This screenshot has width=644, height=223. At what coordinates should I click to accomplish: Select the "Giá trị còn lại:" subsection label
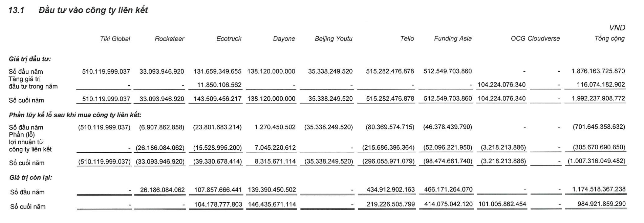(x=30, y=177)
